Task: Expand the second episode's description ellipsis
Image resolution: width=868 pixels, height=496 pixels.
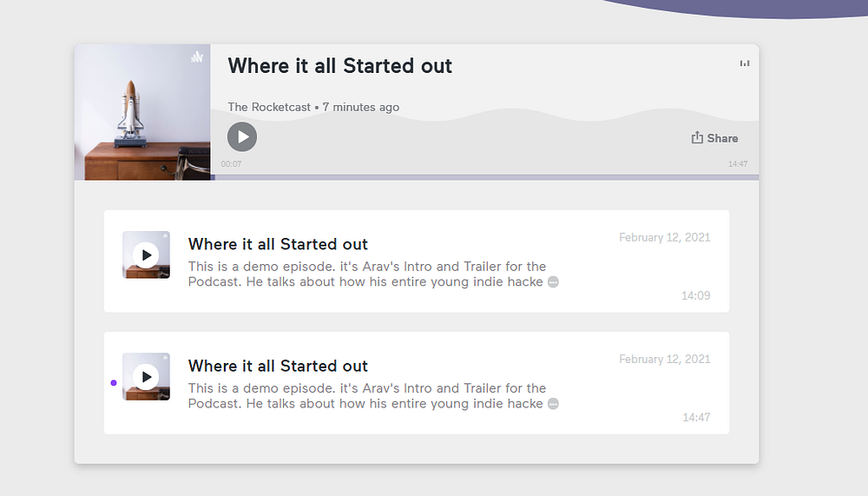Action: click(x=553, y=404)
